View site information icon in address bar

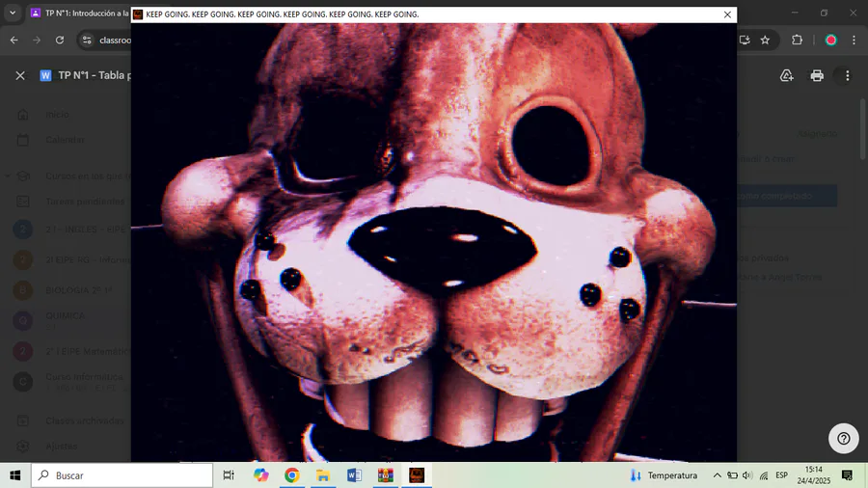87,40
